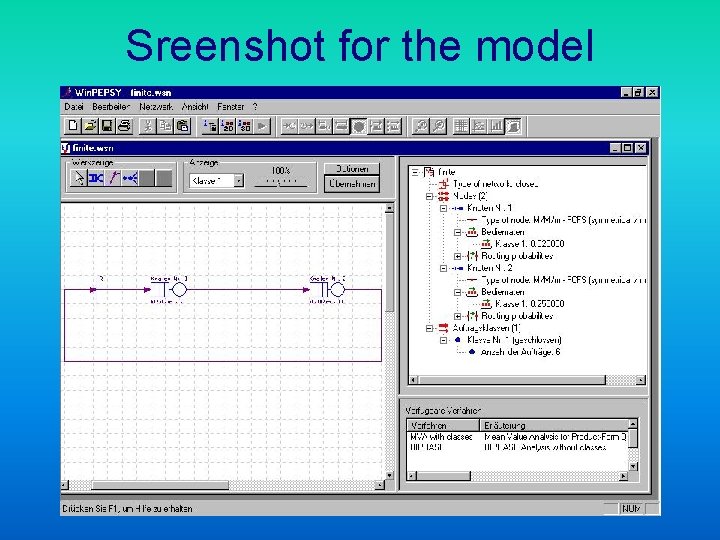Expand Routing probabilities under Knoten Nr. 2
Viewport: 720px width, 540px height.
pos(458,316)
